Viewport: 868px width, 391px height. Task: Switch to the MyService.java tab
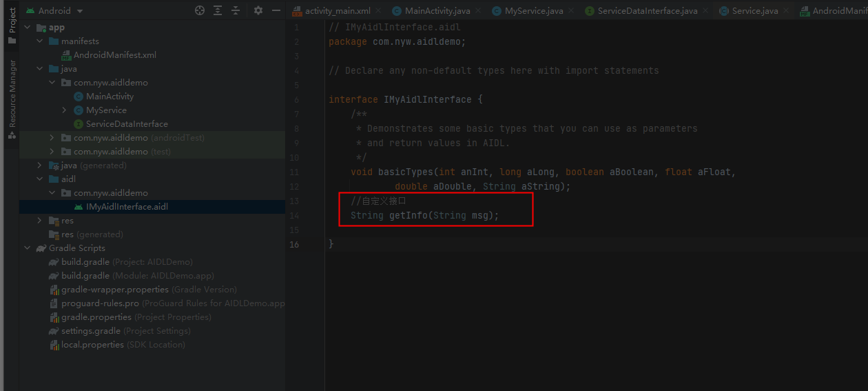coord(534,11)
